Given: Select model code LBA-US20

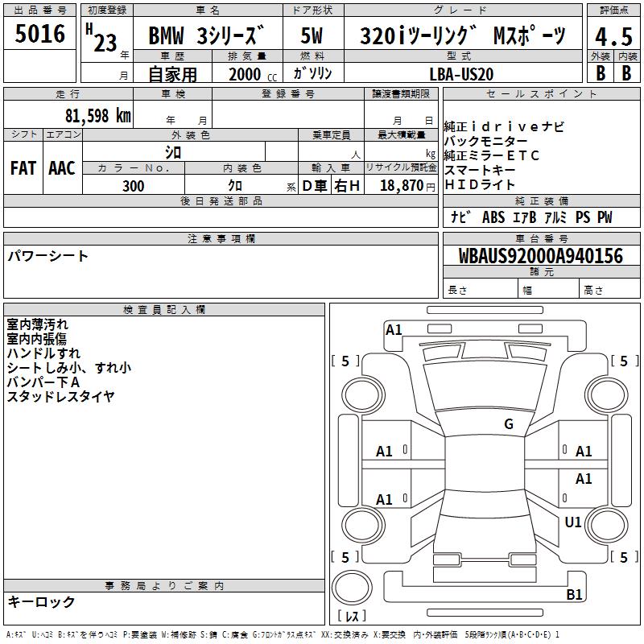Looking at the screenshot, I should click(x=461, y=74).
